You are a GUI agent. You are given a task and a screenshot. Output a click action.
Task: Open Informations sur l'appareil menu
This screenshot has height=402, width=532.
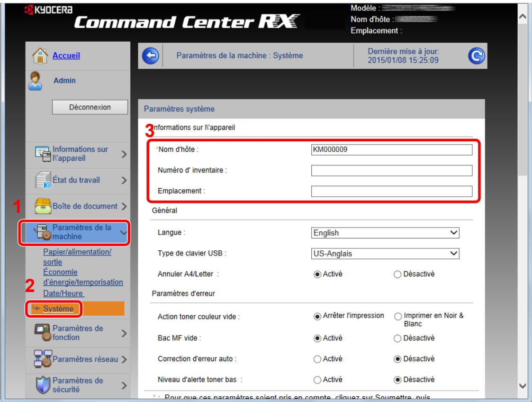[x=78, y=154]
